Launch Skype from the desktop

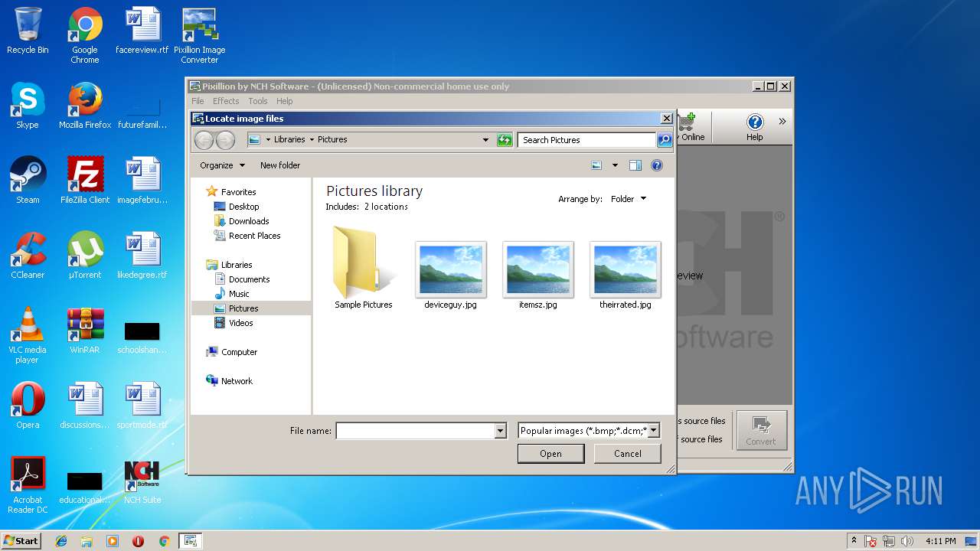click(x=28, y=106)
